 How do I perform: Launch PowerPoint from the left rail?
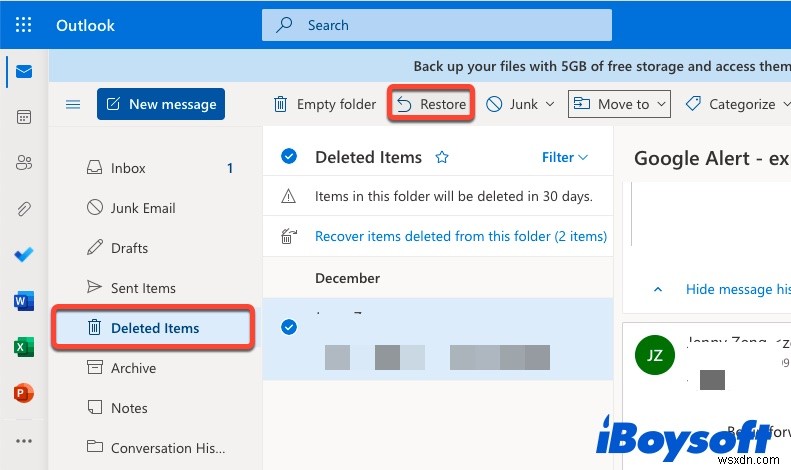(x=24, y=393)
